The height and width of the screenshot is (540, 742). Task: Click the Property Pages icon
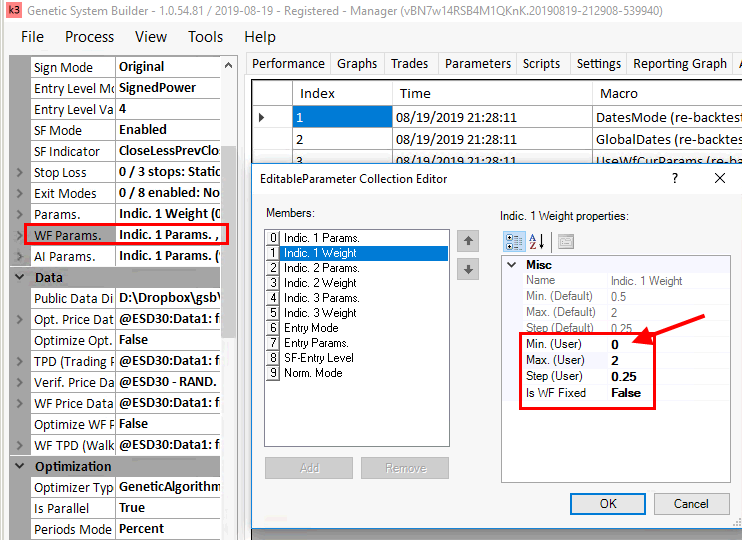click(x=565, y=241)
